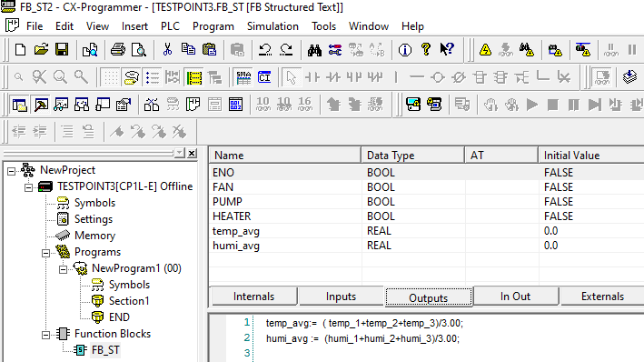Switch to the Internals variable tab
644x362 pixels.
coord(253,297)
